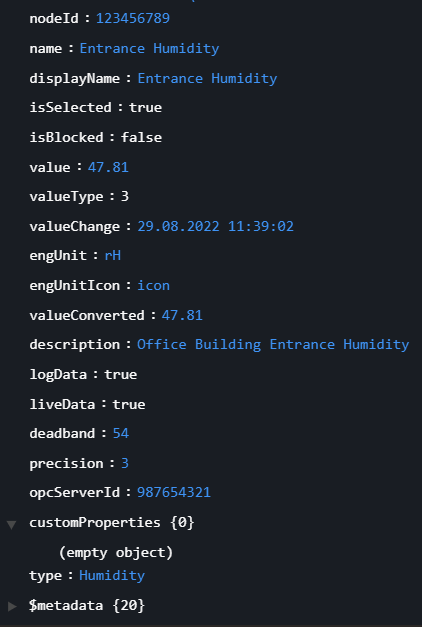
Task: Select the valueChange timestamp value
Action: pos(216,226)
